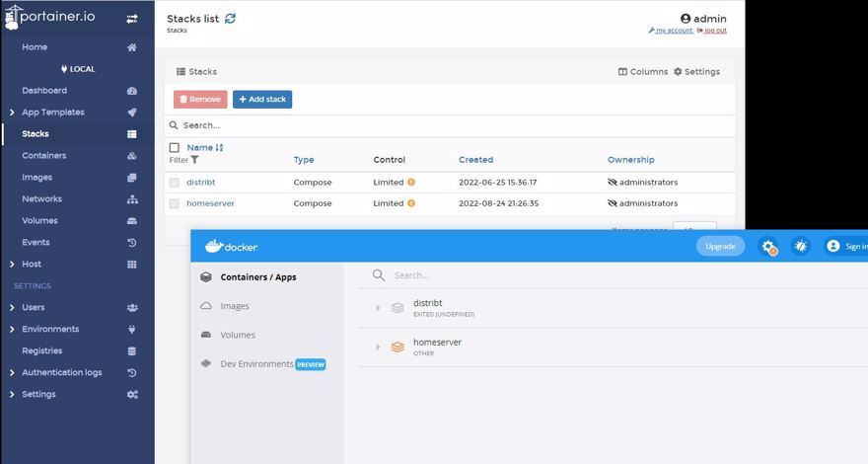This screenshot has width=868, height=464.
Task: Click the Filter funnel icon under Name
Action: click(195, 160)
